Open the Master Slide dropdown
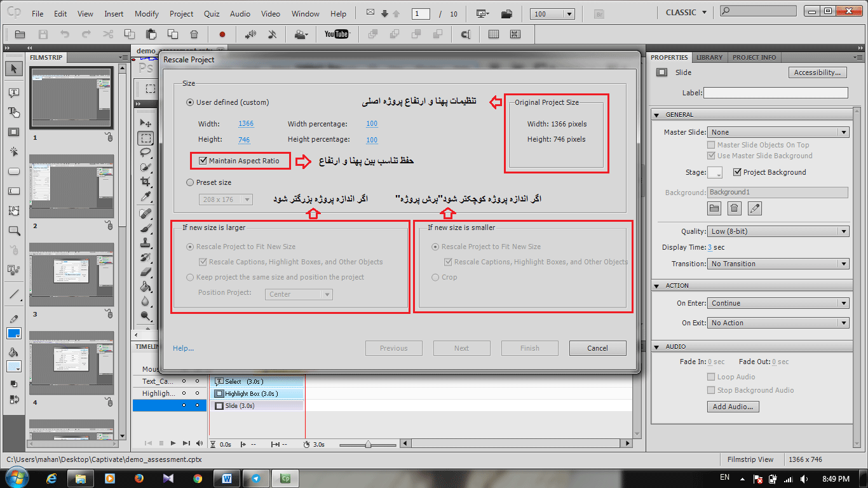 tap(778, 132)
